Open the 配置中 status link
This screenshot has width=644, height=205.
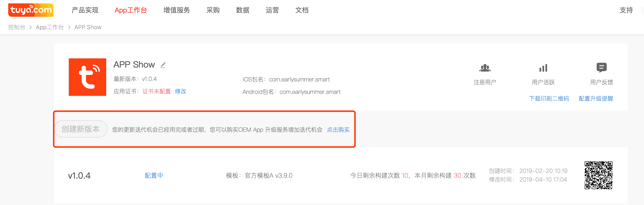(x=154, y=176)
